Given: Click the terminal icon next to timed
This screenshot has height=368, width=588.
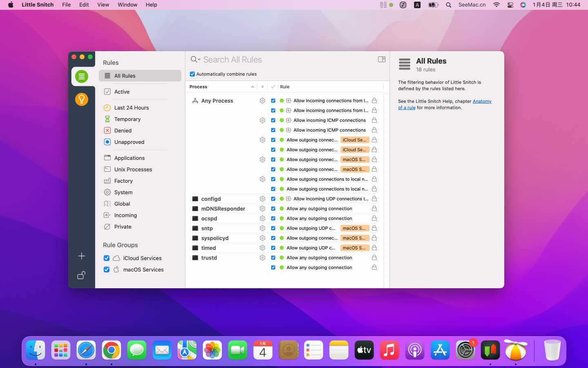Looking at the screenshot, I should [195, 248].
